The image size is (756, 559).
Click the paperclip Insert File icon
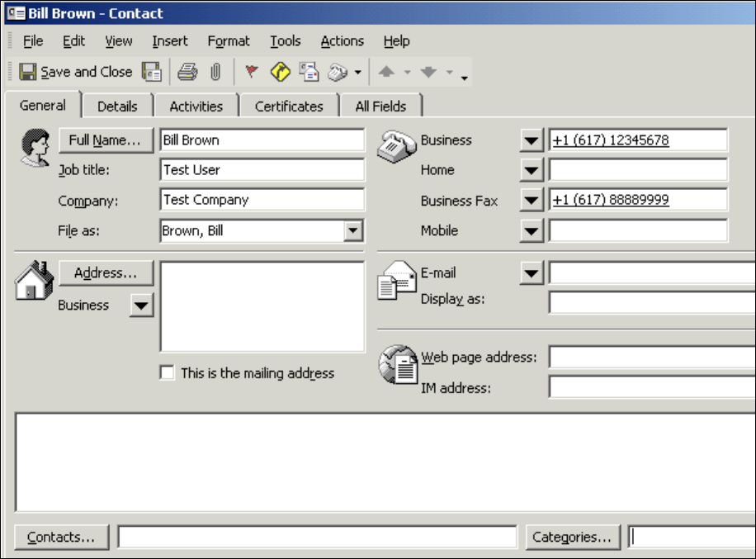coord(215,72)
